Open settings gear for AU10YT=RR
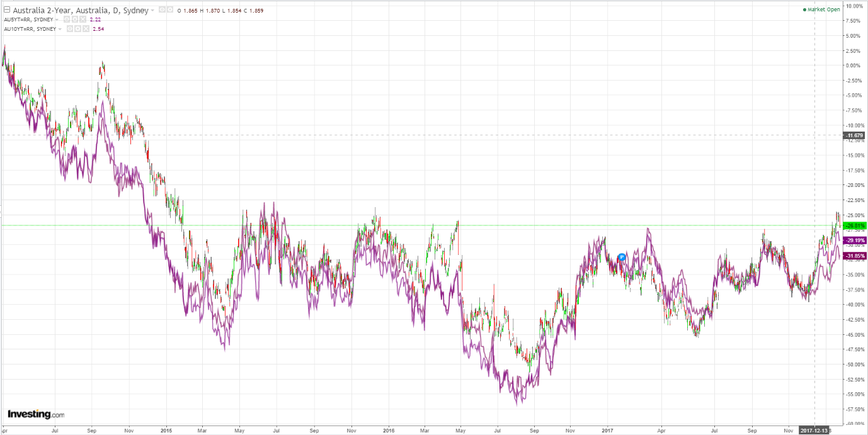 coord(78,29)
